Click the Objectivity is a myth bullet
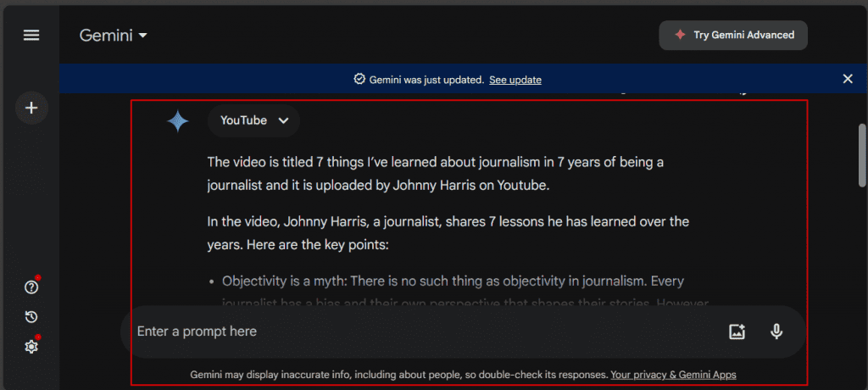868x390 pixels. (x=458, y=281)
